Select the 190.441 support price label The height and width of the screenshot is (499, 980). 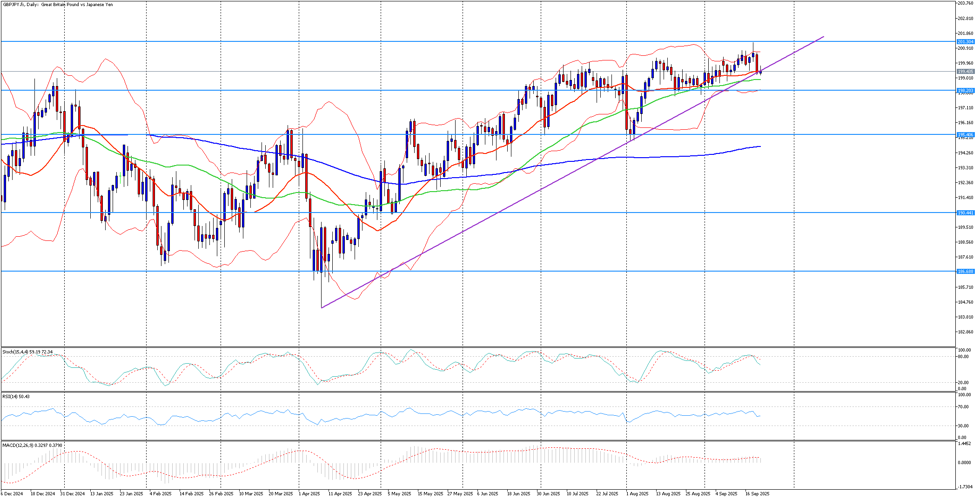[x=965, y=213]
